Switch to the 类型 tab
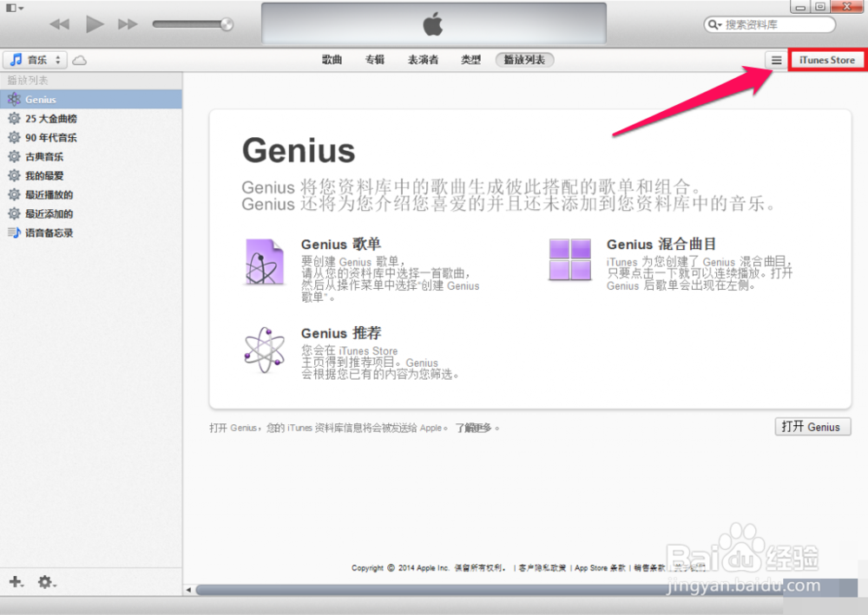 coord(470,60)
